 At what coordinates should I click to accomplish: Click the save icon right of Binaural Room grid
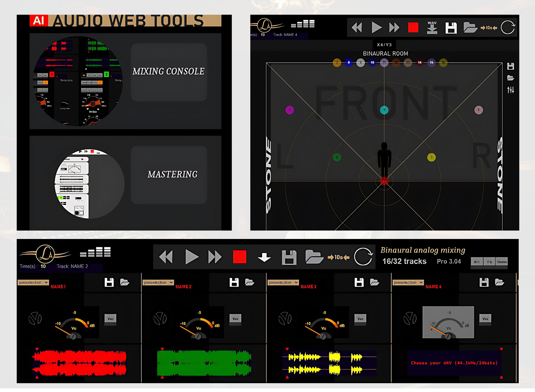coord(511,66)
